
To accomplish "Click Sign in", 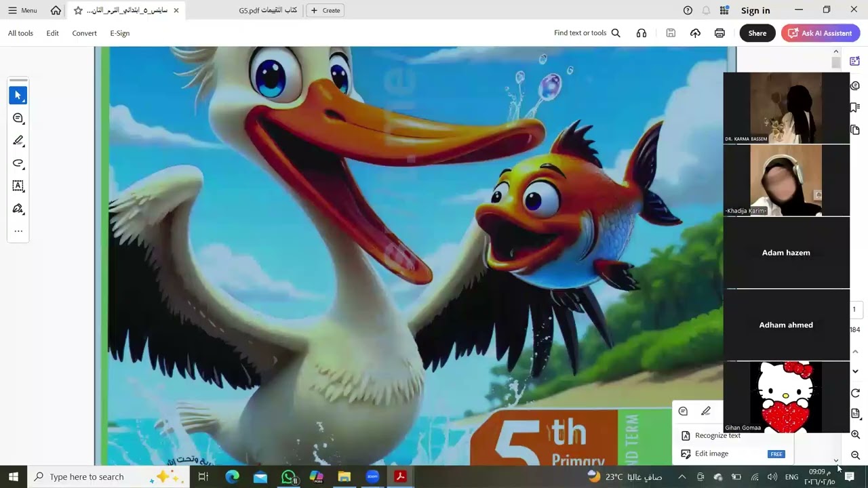I will point(755,10).
